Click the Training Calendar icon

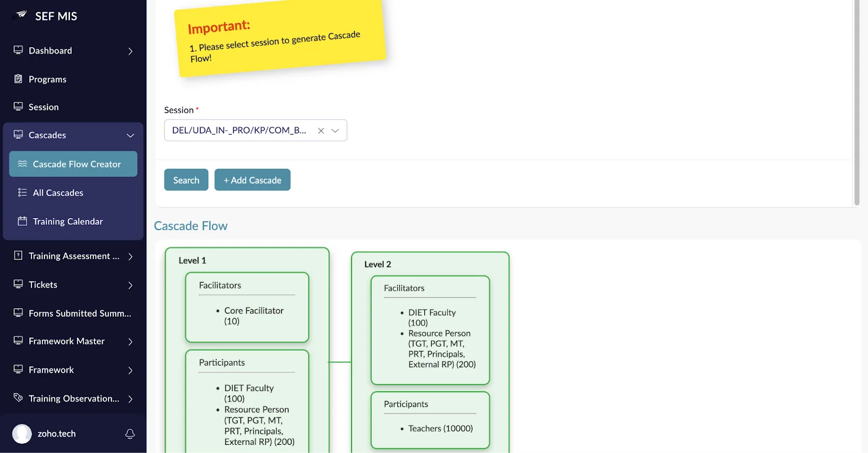pos(22,221)
